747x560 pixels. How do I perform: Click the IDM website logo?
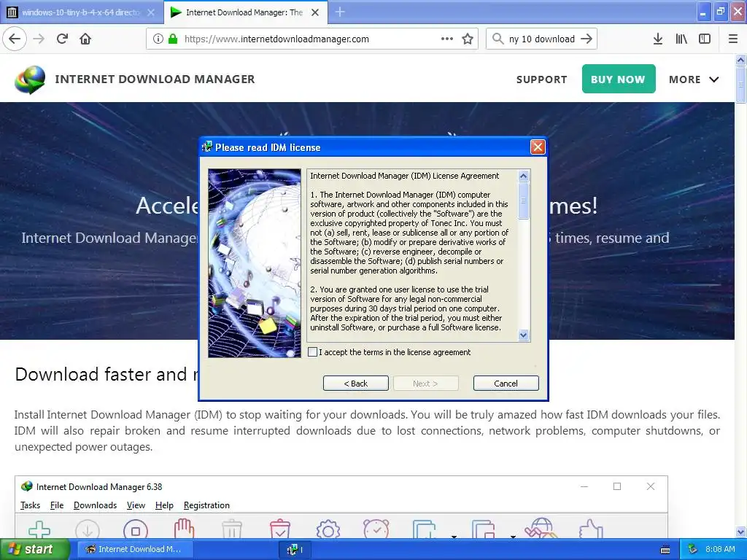pyautogui.click(x=30, y=79)
